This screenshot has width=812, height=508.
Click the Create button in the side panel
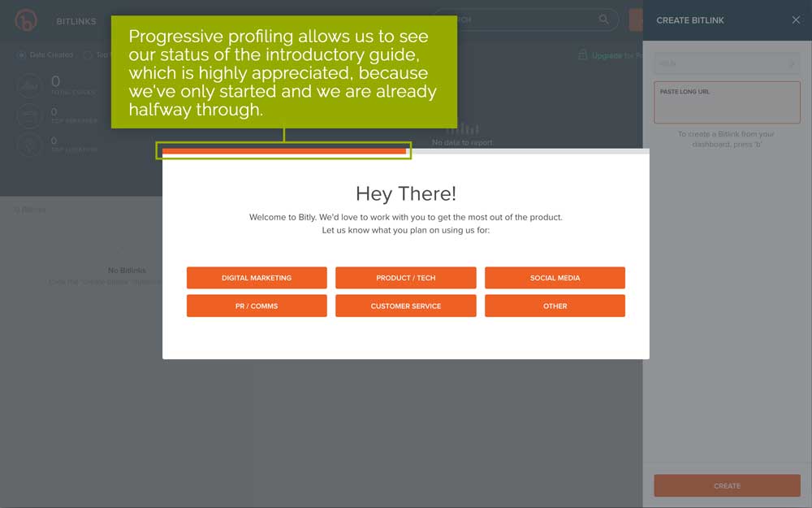point(727,486)
